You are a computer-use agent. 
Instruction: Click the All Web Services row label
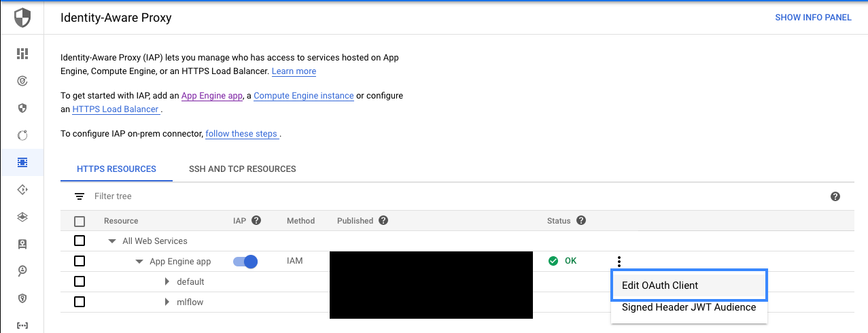coord(155,241)
